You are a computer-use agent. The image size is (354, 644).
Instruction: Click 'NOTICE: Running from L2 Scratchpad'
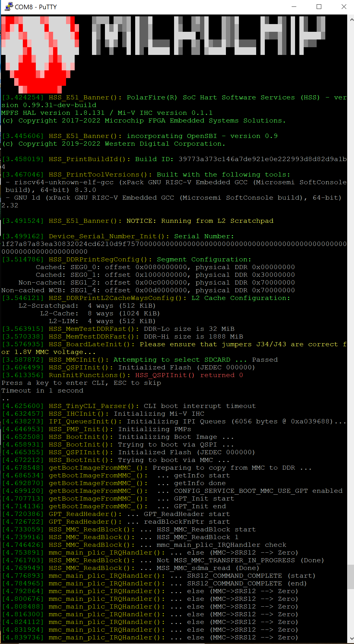click(x=200, y=221)
